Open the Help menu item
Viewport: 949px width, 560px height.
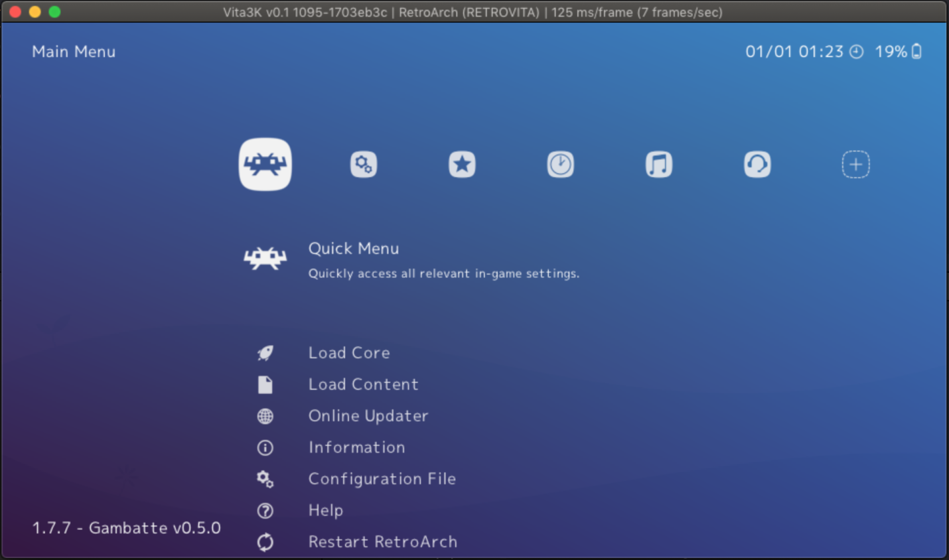point(326,511)
